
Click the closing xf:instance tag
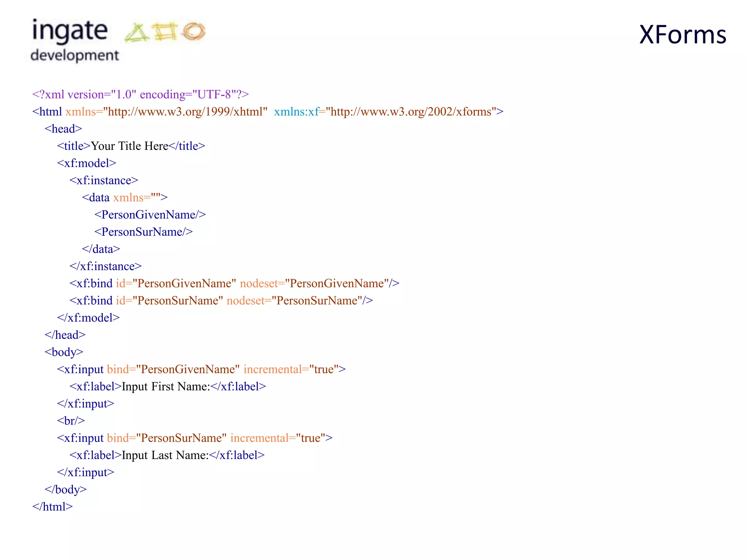tap(105, 266)
